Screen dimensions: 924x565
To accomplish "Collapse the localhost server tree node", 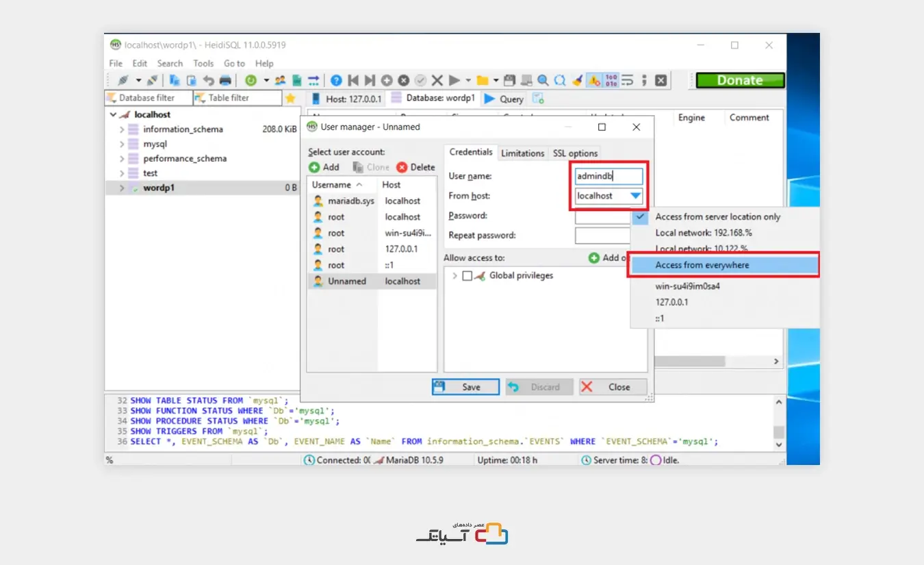I will coord(113,115).
